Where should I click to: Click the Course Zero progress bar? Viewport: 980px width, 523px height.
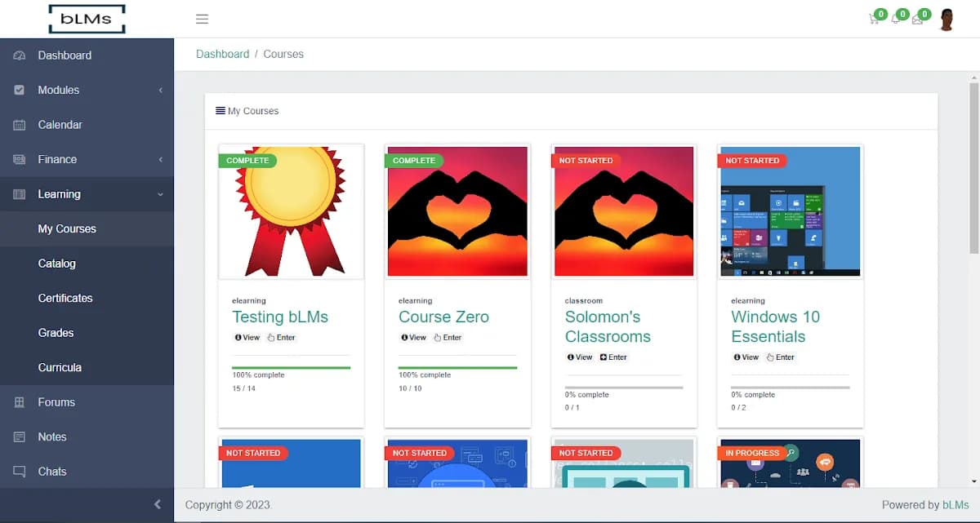(458, 368)
